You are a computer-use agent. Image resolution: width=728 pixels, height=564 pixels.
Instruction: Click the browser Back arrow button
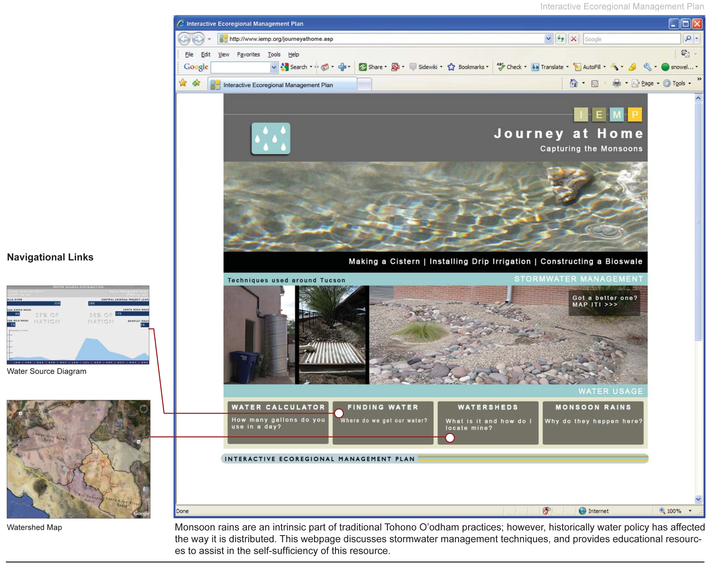click(184, 39)
